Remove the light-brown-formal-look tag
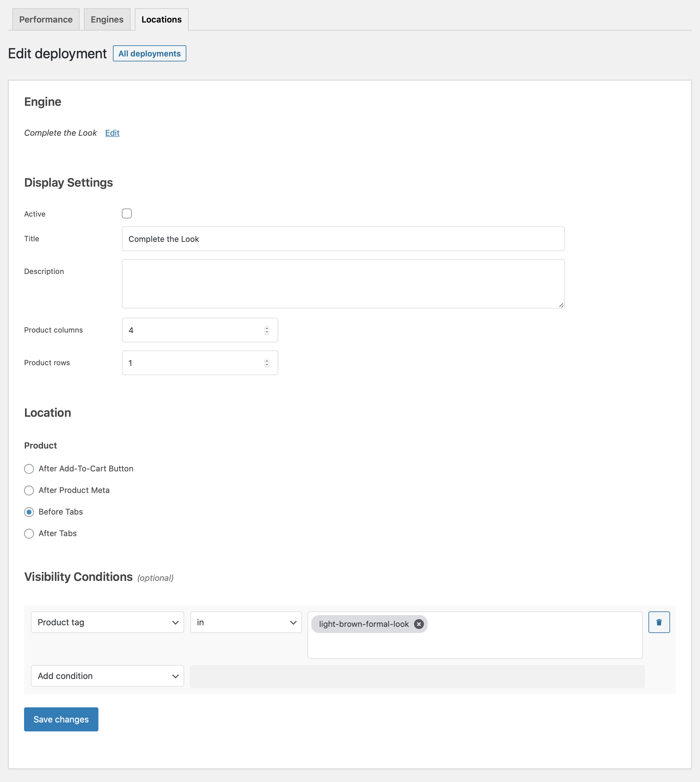Viewport: 700px width, 782px height. 418,624
